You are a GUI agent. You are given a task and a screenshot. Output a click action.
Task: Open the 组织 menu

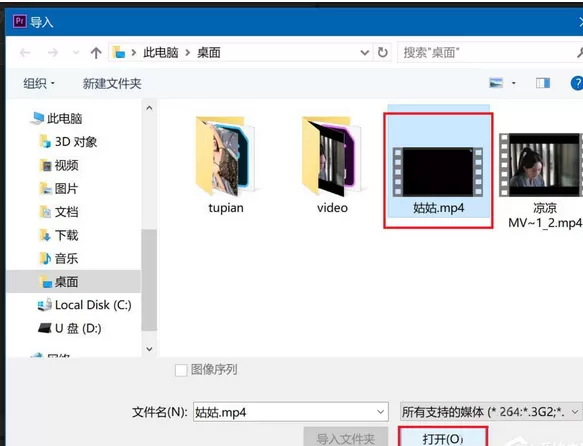pyautogui.click(x=39, y=83)
